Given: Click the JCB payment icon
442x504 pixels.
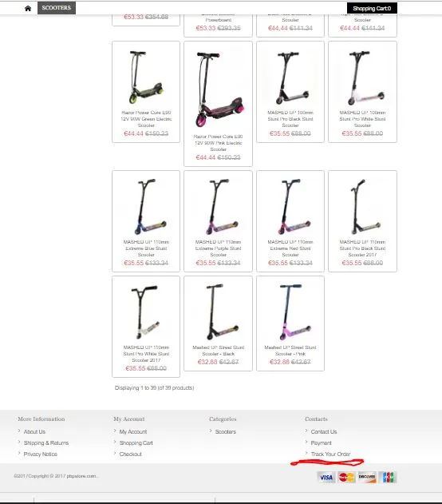Looking at the screenshot, I should 388,478.
